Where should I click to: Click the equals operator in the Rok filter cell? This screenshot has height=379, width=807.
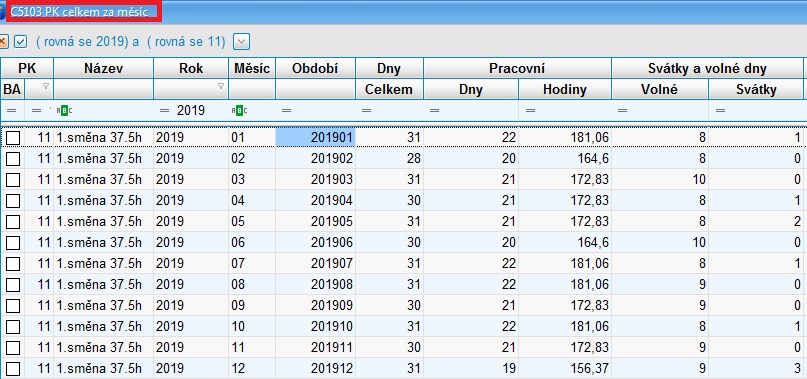(164, 110)
